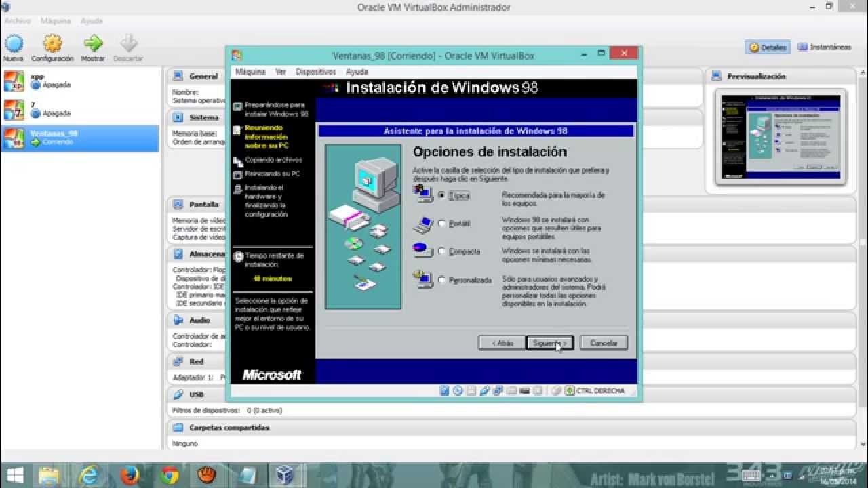Open Ayuda menu in VirtualBox Administrador
This screenshot has height=488, width=868.
[92, 21]
